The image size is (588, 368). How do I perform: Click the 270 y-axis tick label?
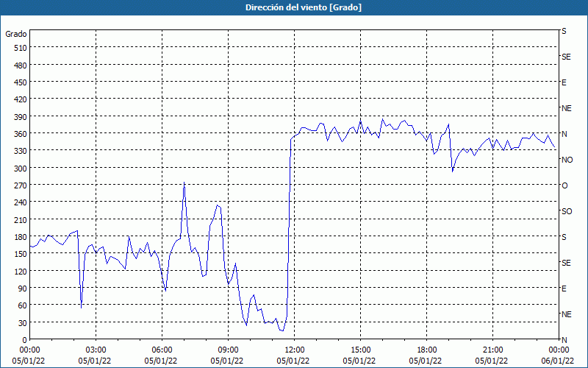pyautogui.click(x=21, y=185)
